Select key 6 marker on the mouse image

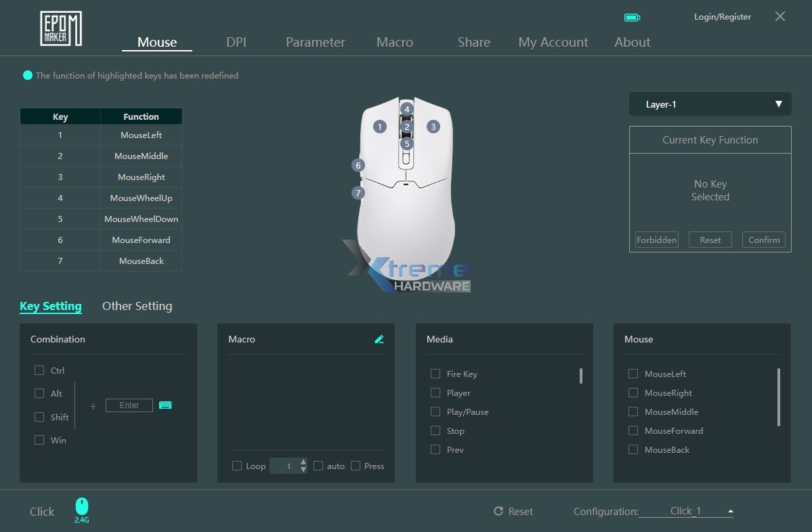[357, 164]
